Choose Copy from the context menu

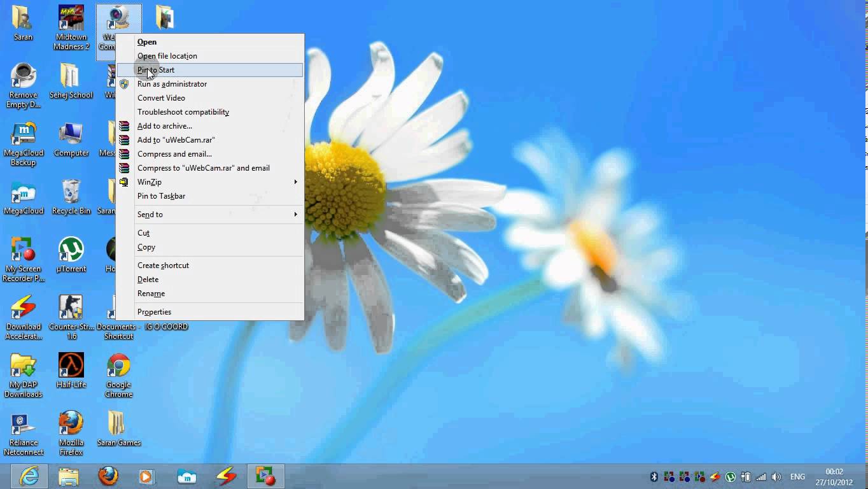pyautogui.click(x=210, y=247)
